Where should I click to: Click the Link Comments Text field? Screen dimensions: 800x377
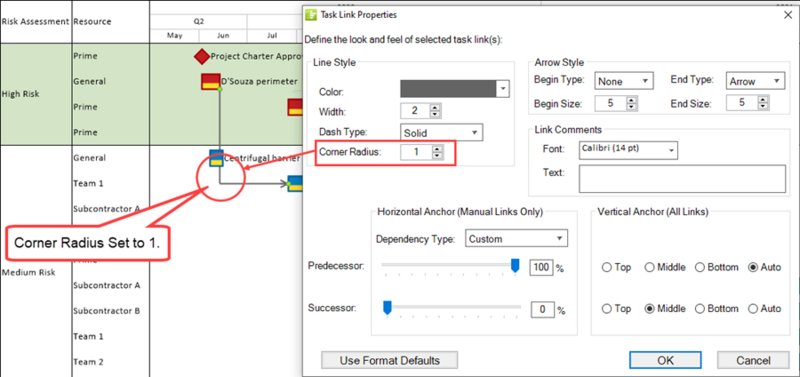[x=682, y=179]
